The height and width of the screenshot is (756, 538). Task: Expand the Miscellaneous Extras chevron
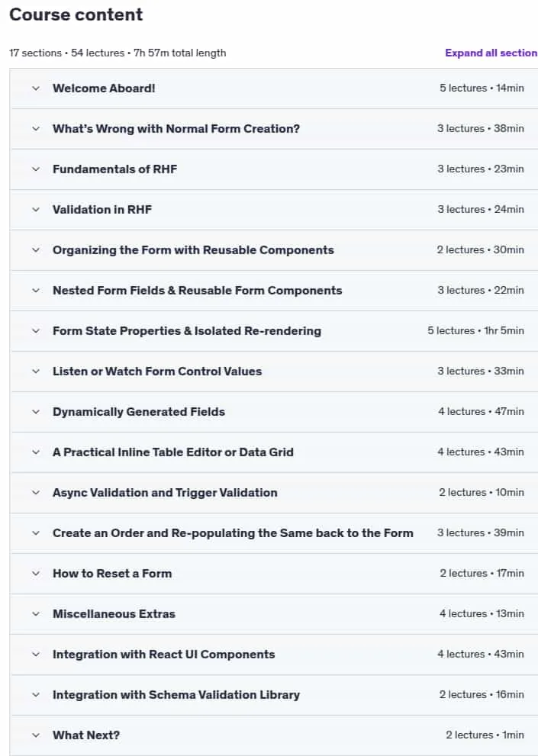tap(36, 614)
